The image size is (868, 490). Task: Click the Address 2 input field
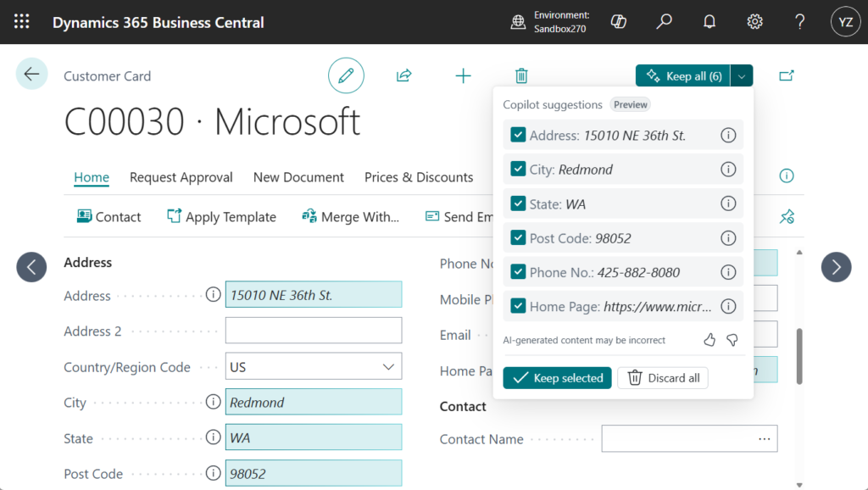pyautogui.click(x=313, y=331)
